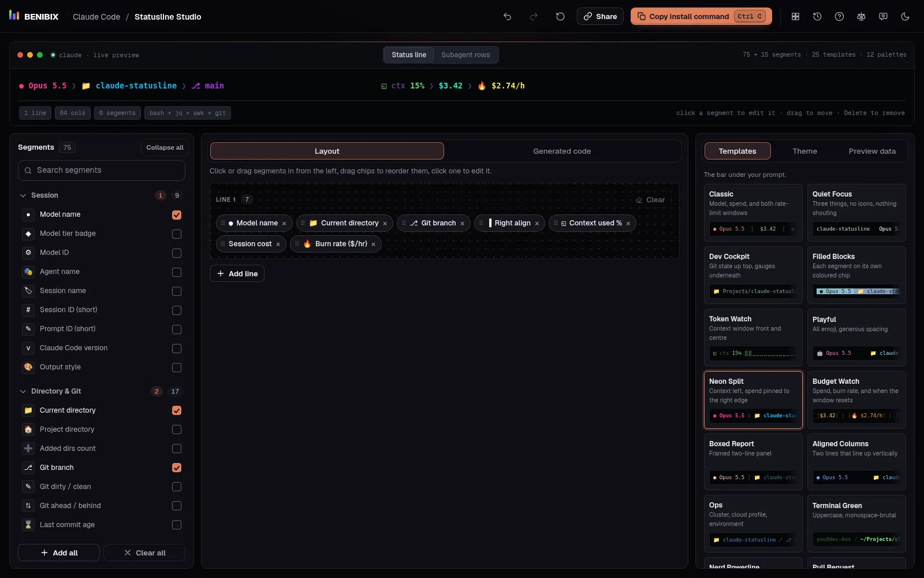Remove the Context used % chip
This screenshot has height=578, width=924.
628,224
